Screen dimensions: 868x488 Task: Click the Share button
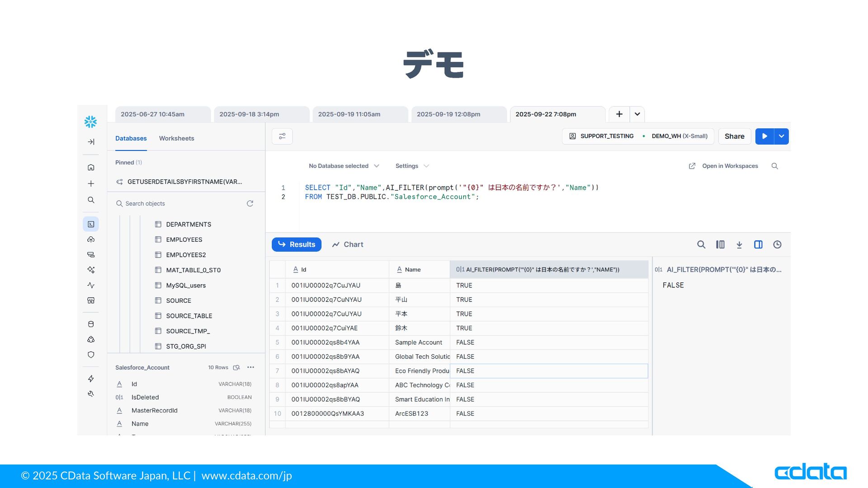(x=735, y=136)
